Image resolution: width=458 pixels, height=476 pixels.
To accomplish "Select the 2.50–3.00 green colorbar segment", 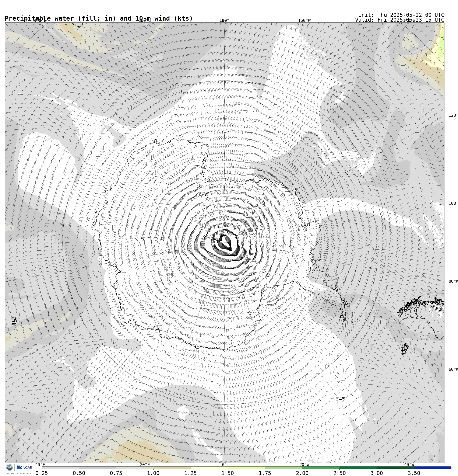I will click(358, 468).
